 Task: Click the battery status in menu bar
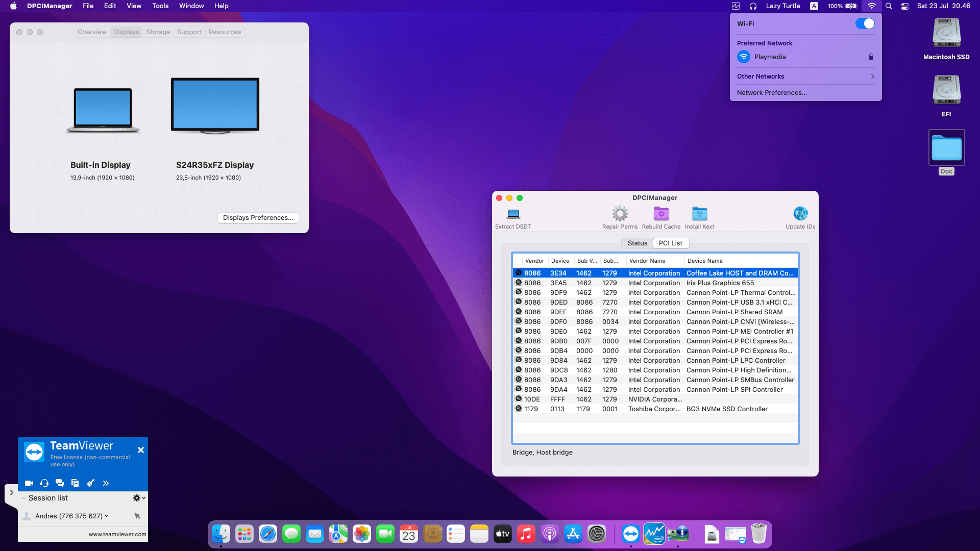point(843,6)
